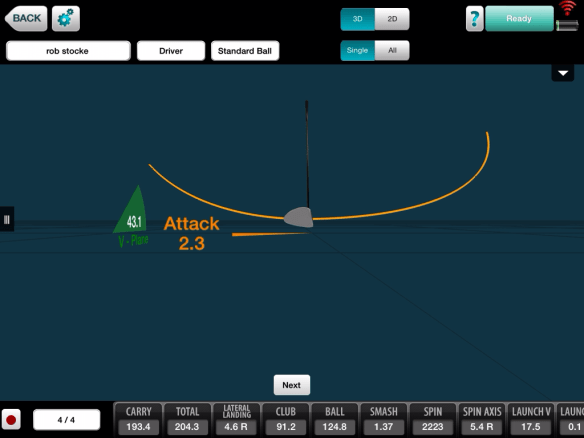Image resolution: width=584 pixels, height=438 pixels.
Task: Select the BALL 124.8 data tile
Action: (x=335, y=420)
